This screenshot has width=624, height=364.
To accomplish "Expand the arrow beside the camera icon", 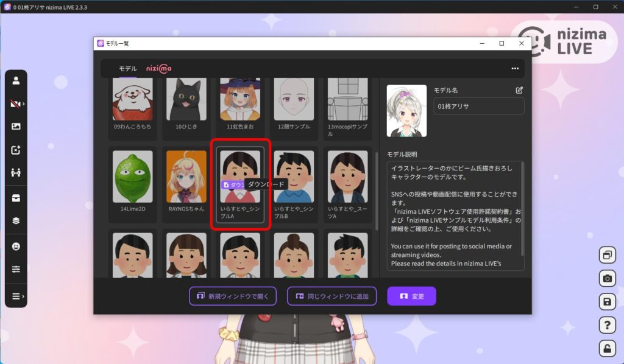I will (x=24, y=103).
